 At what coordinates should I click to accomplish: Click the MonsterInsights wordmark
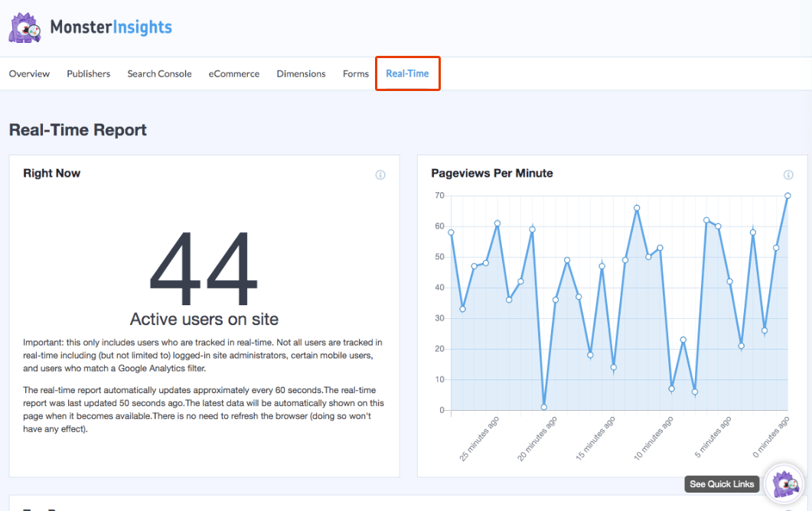109,27
